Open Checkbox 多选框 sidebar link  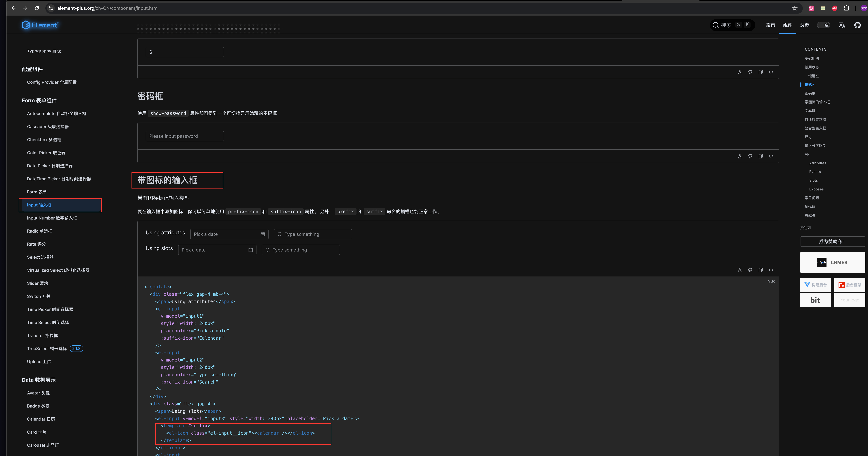point(44,140)
